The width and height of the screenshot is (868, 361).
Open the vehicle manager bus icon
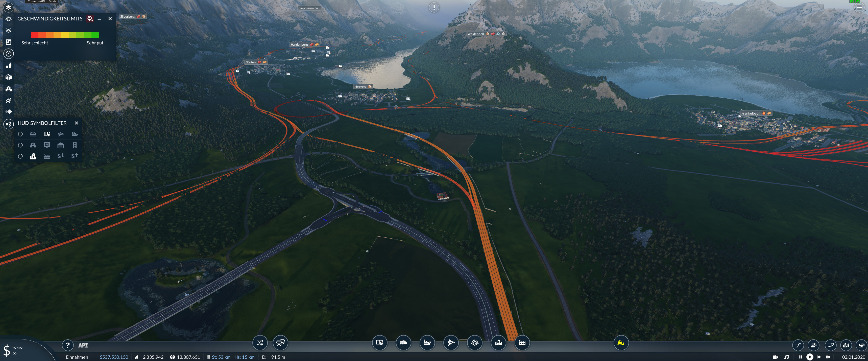280,343
